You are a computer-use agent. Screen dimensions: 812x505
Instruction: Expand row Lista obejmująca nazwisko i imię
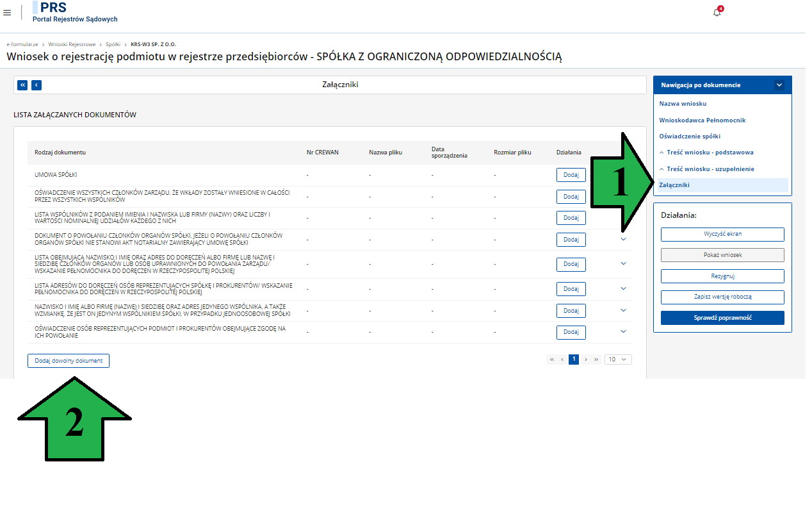(x=624, y=263)
